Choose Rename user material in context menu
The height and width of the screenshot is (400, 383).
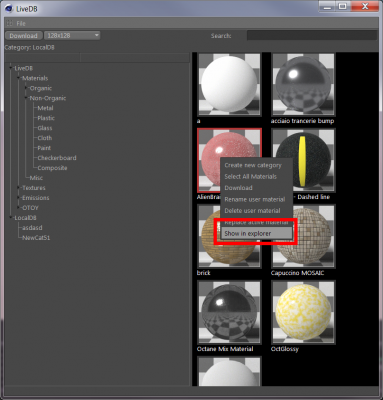256,199
